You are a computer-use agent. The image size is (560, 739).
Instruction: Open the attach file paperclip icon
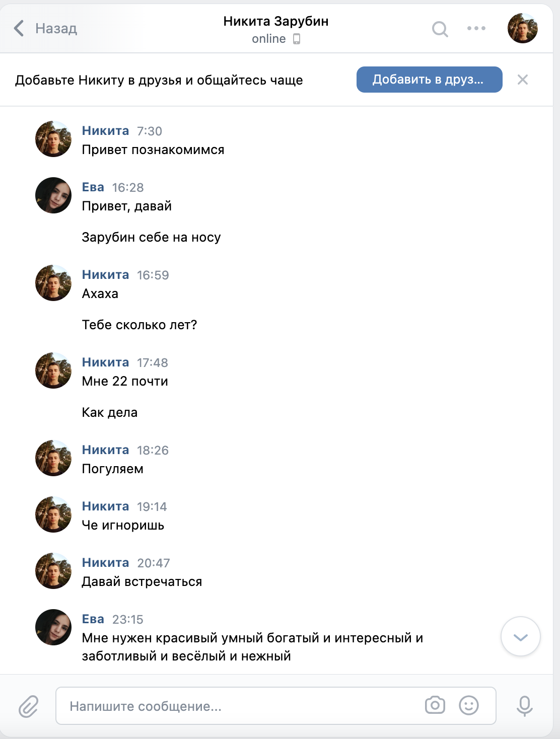[29, 706]
